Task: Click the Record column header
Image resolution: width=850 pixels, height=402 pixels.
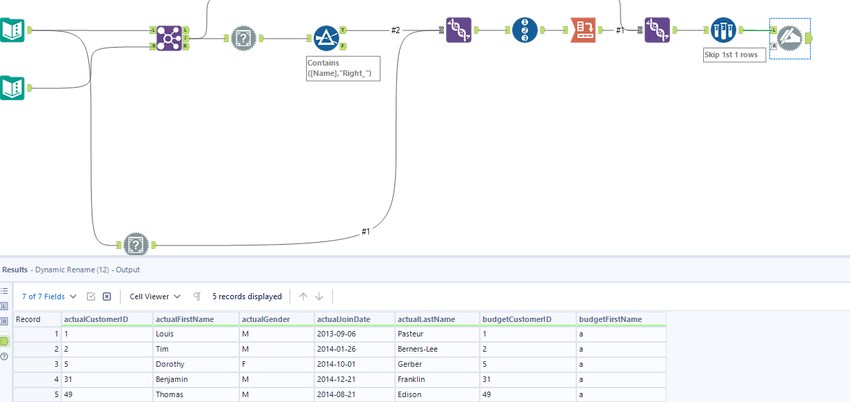Action: tap(37, 319)
